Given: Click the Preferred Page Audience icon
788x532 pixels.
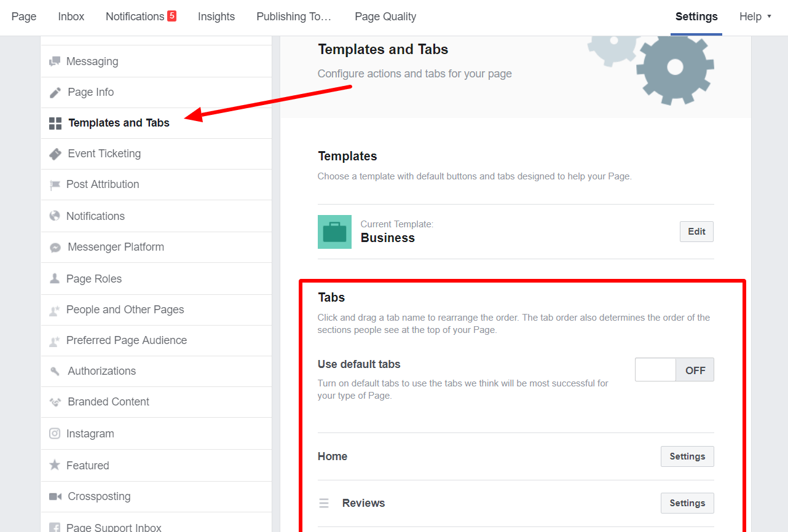Looking at the screenshot, I should pos(55,341).
